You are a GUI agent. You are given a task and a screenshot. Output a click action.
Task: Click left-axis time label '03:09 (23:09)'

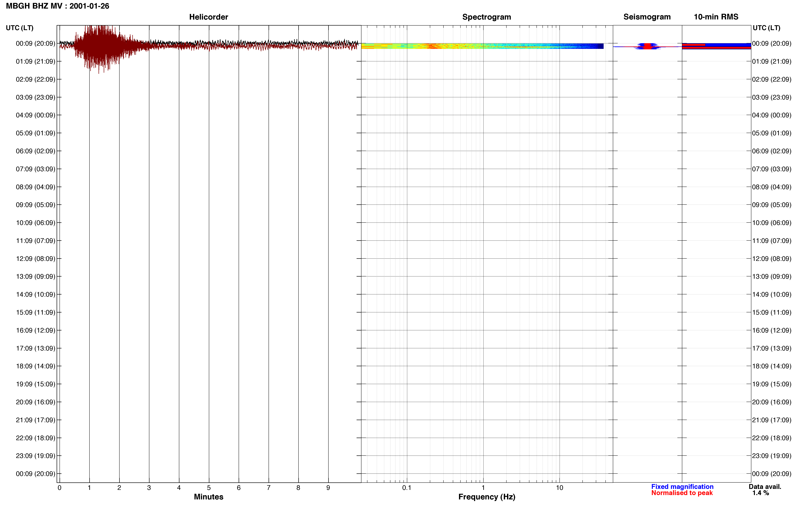click(36, 97)
